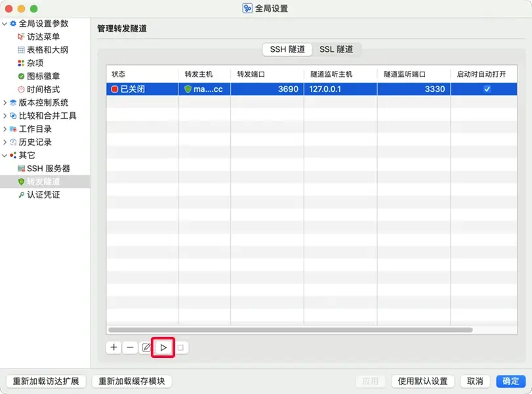Stop the tunnel using stop icon

pos(179,347)
